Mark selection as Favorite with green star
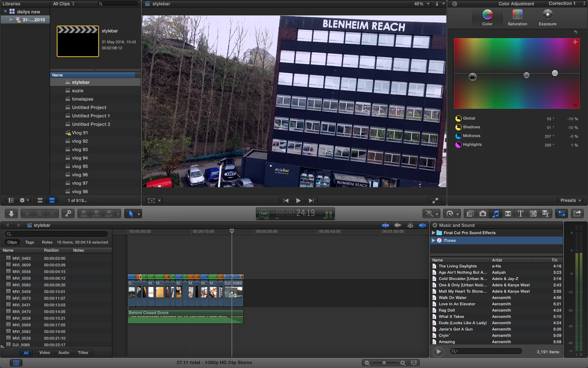The image size is (588, 368). (x=27, y=214)
